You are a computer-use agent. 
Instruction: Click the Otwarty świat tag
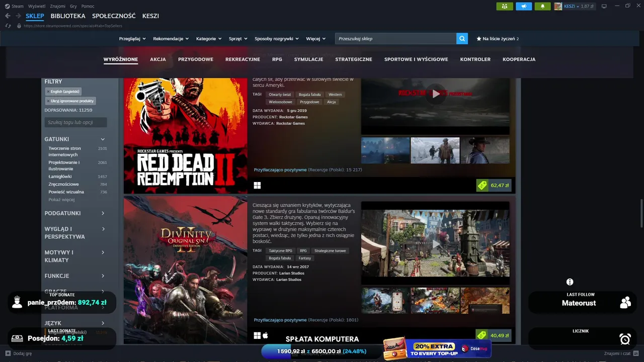click(x=280, y=95)
